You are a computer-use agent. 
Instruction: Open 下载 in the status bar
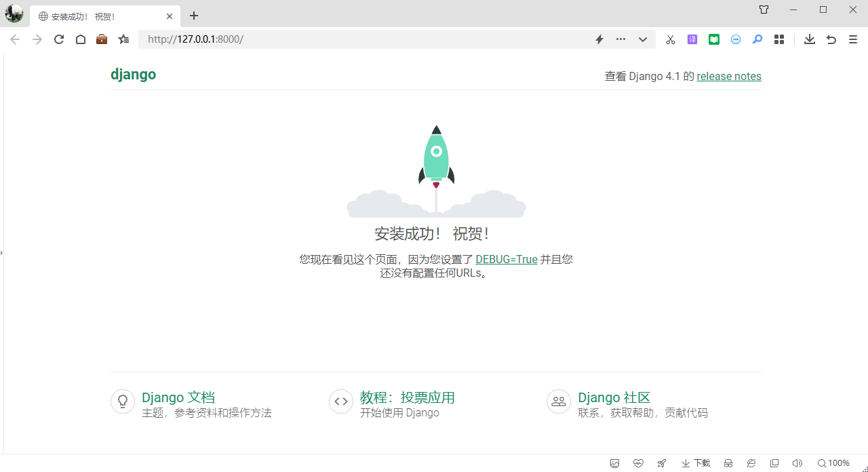696,463
